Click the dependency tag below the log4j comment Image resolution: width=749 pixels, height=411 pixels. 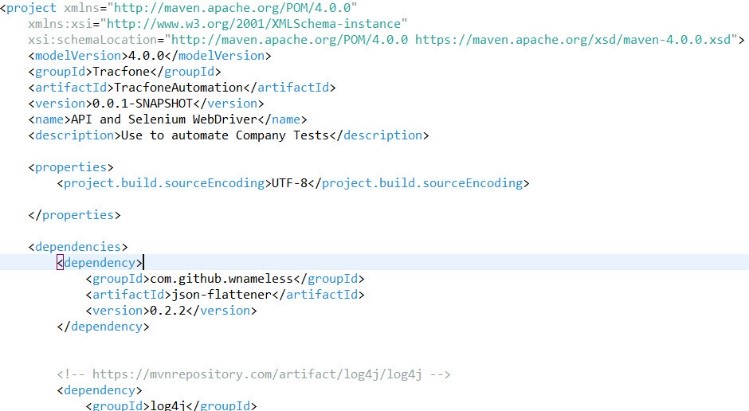click(99, 390)
